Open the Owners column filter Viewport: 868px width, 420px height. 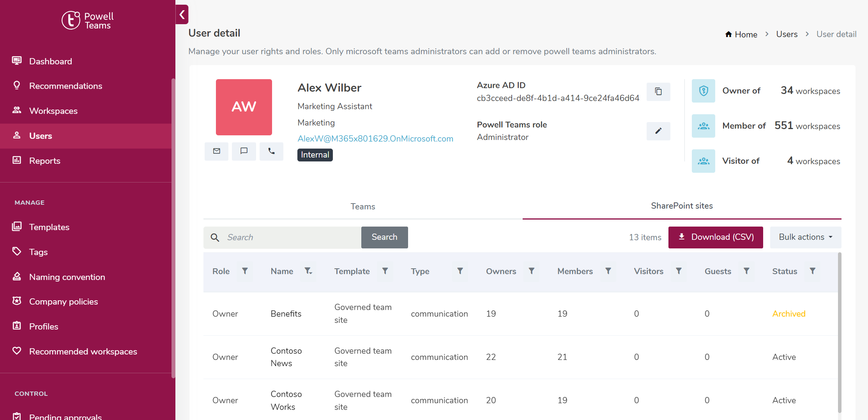pos(531,271)
